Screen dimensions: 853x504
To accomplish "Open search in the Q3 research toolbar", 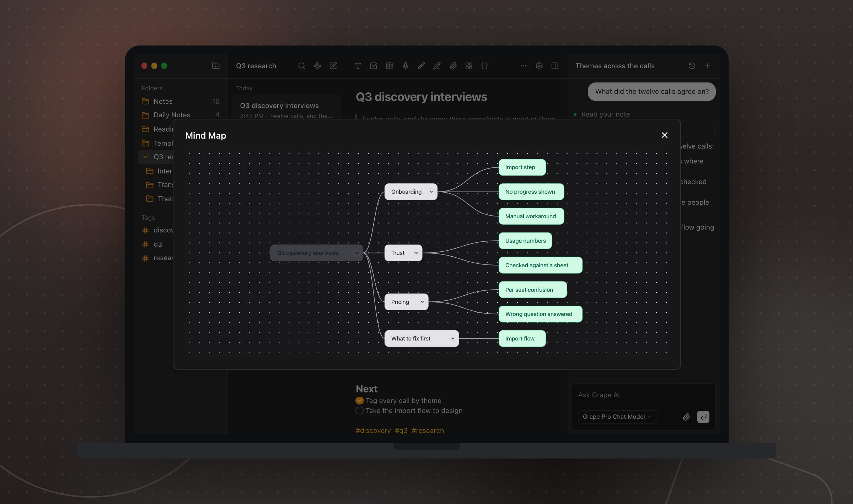I will pyautogui.click(x=301, y=66).
